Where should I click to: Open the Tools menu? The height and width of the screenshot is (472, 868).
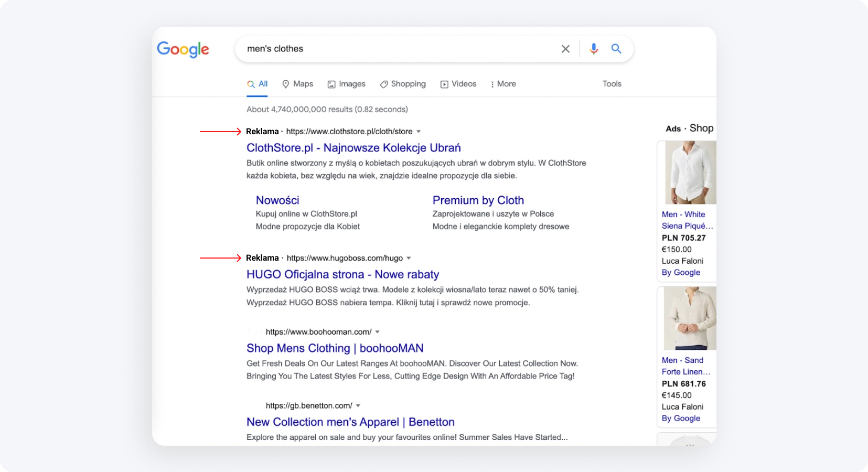click(612, 84)
